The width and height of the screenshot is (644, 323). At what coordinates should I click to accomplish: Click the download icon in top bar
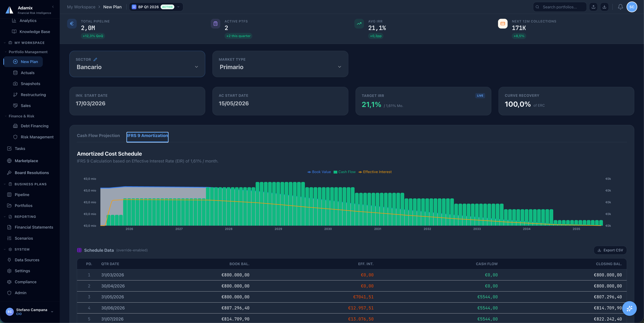[x=604, y=7]
